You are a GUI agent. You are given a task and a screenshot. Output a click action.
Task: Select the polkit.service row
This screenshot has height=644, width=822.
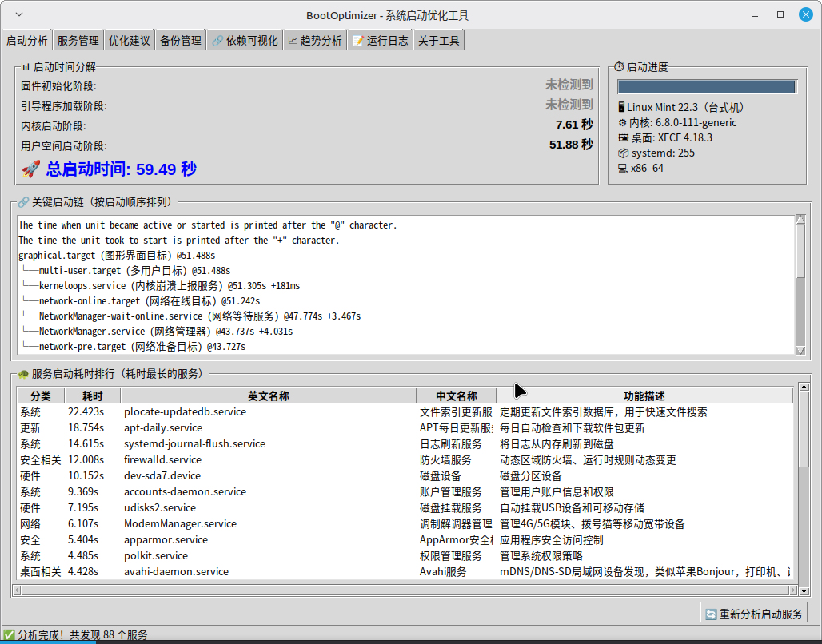(405, 556)
